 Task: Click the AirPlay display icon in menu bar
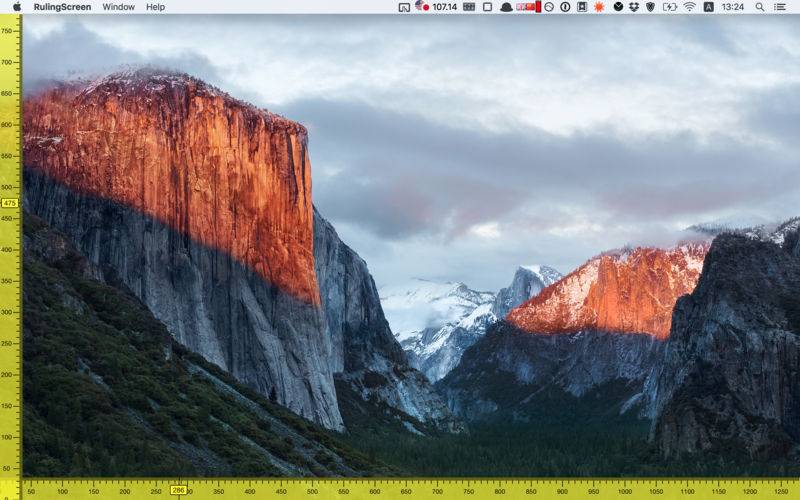tap(404, 7)
